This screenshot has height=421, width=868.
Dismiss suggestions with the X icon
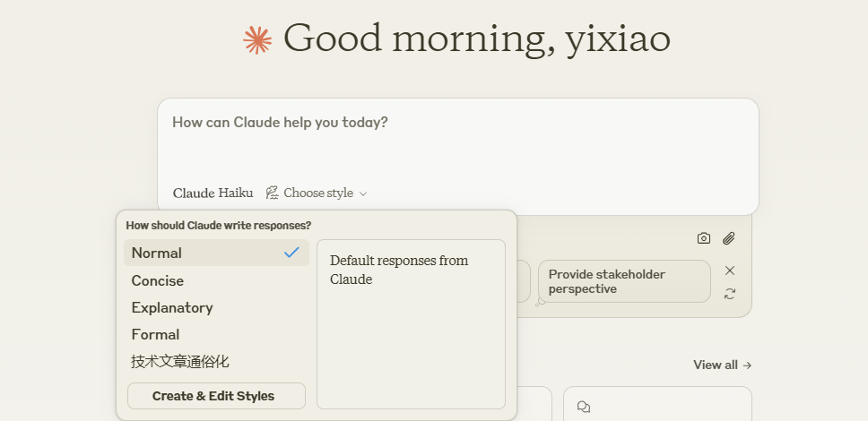[x=730, y=271]
